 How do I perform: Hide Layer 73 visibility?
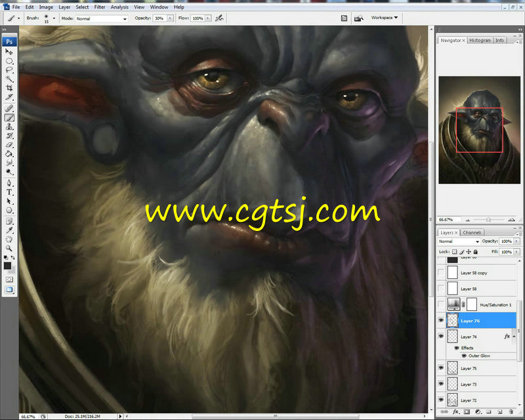pyautogui.click(x=441, y=384)
